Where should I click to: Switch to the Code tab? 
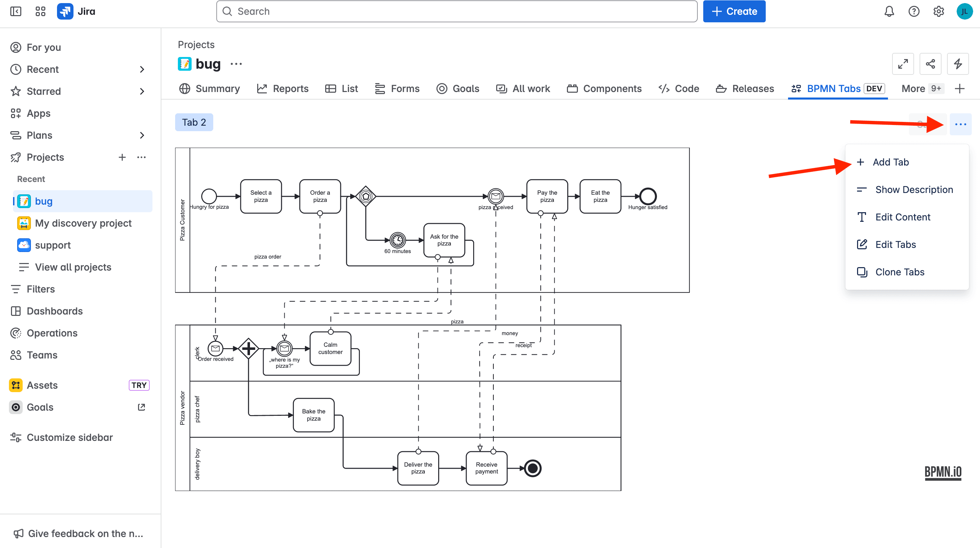[x=679, y=89]
